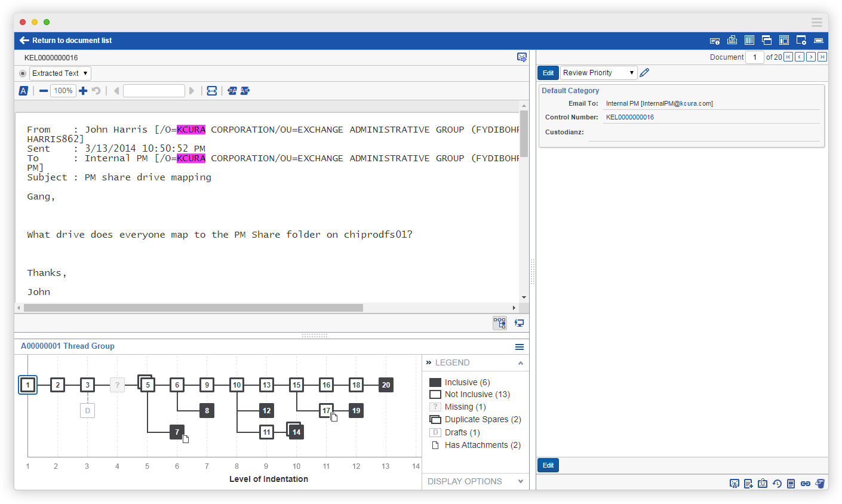Click the vertical scrollbar thumb of text viewer
The image size is (842, 504).
(x=524, y=133)
